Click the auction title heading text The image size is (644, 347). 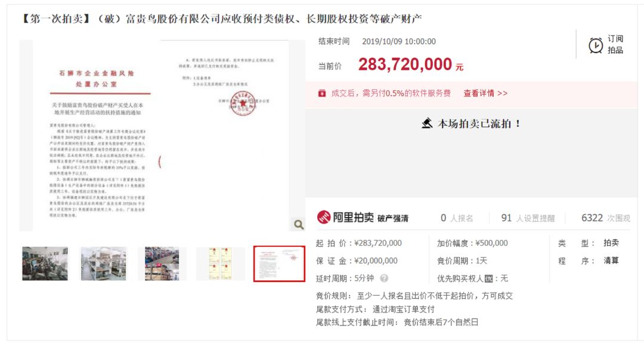(x=221, y=18)
